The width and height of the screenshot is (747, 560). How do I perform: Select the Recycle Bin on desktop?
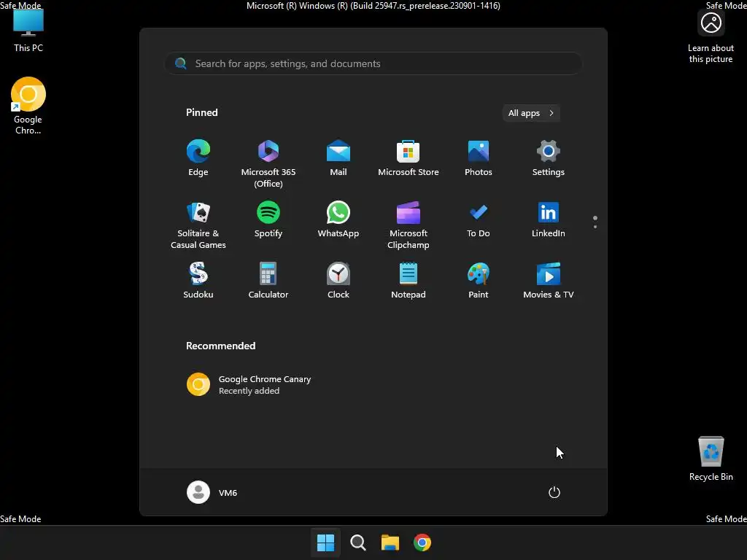tap(711, 459)
